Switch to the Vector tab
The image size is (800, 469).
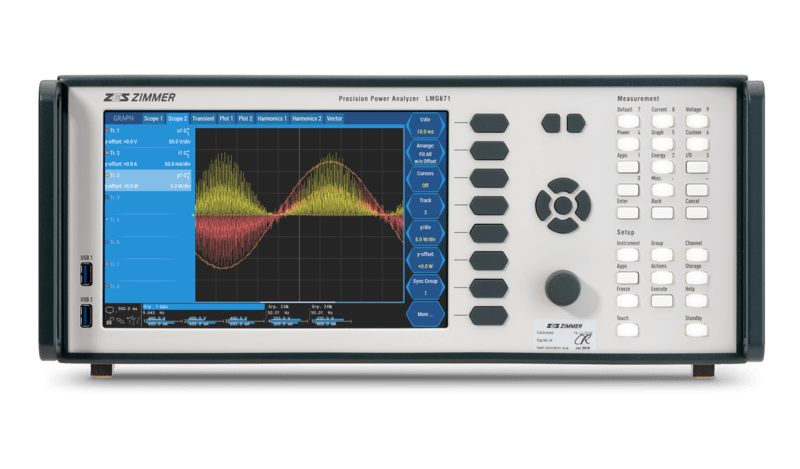(334, 118)
